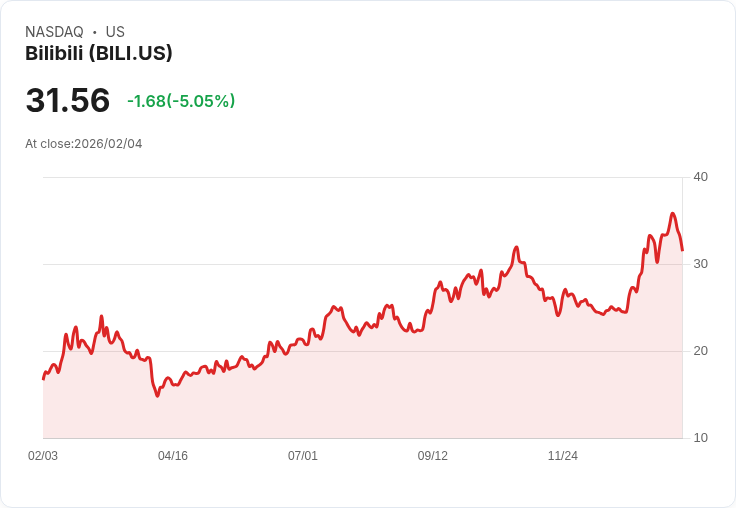Click the lowest dip of the red price line

tap(157, 396)
